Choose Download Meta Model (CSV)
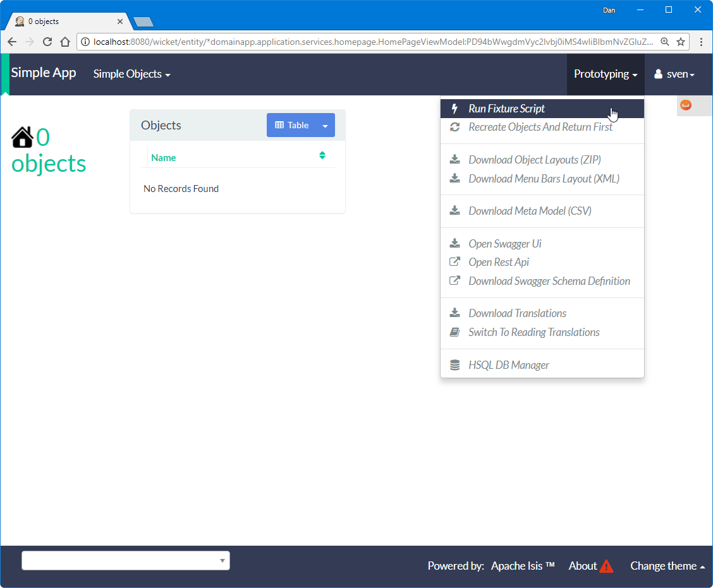This screenshot has height=588, width=713. (x=530, y=211)
